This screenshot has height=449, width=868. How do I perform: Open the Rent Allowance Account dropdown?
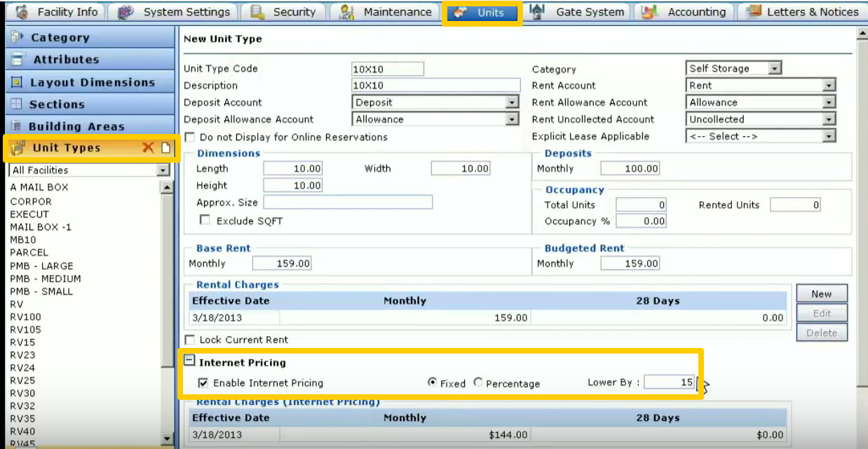point(829,102)
